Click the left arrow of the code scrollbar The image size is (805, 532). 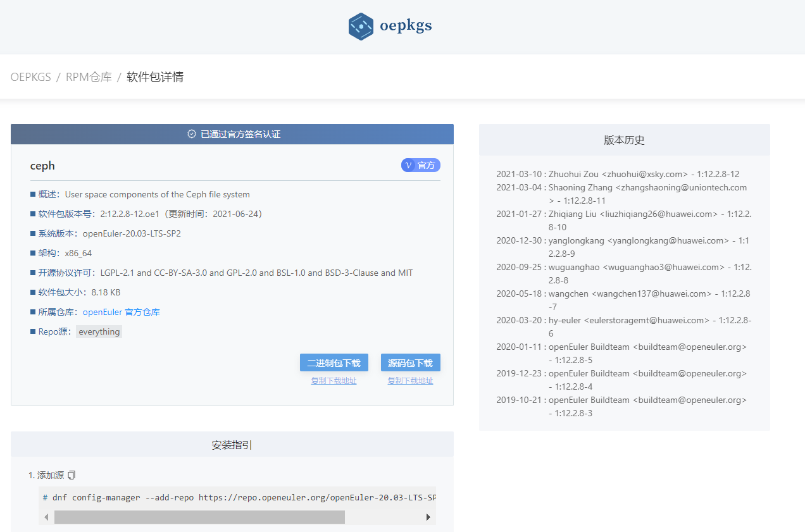(x=46, y=517)
